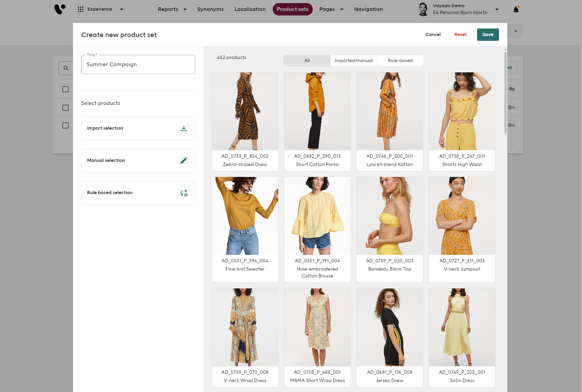Viewport: 582px width, 392px height.
Task: Click the AD_0759_P_020_003 product code
Action: pos(390,261)
